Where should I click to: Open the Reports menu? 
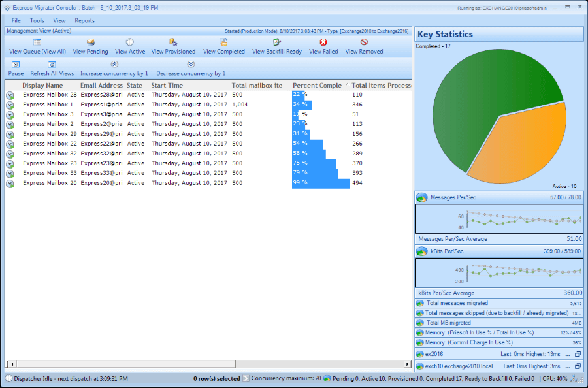pos(85,21)
